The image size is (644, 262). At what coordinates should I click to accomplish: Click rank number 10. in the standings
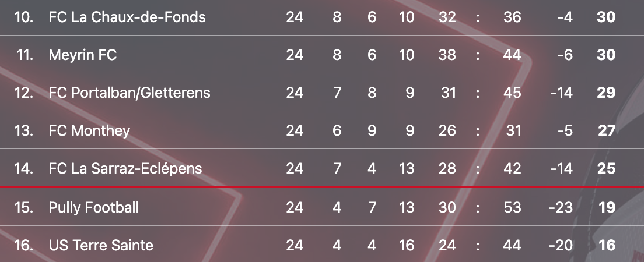tap(24, 17)
